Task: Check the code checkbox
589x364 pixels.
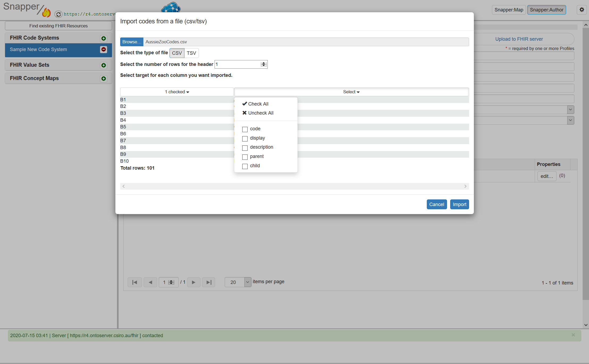Action: (245, 129)
